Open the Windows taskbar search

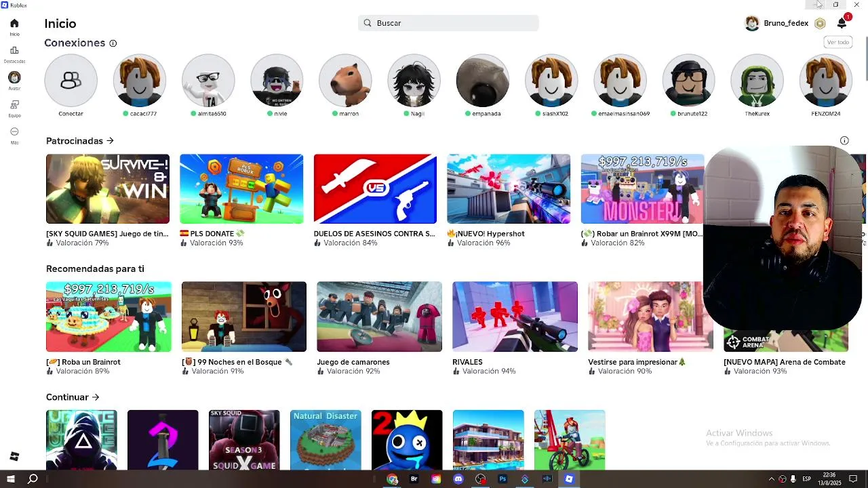pos(33,479)
